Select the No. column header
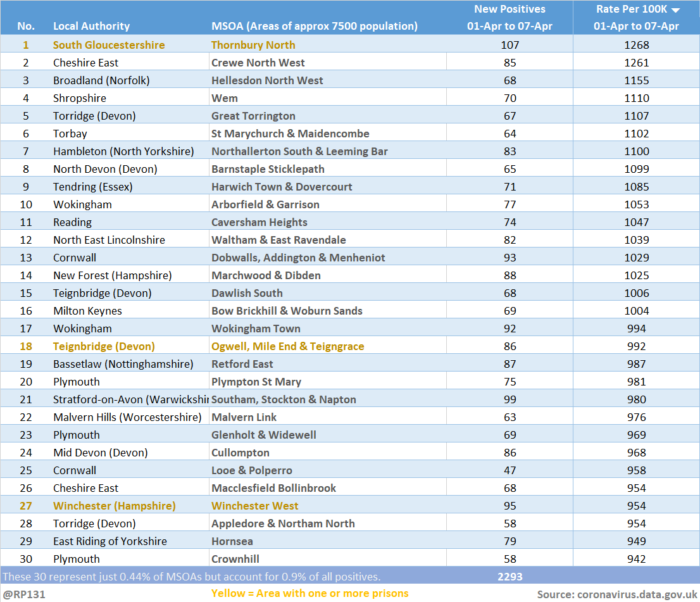Screen dimensions: 700x602 pos(26,26)
